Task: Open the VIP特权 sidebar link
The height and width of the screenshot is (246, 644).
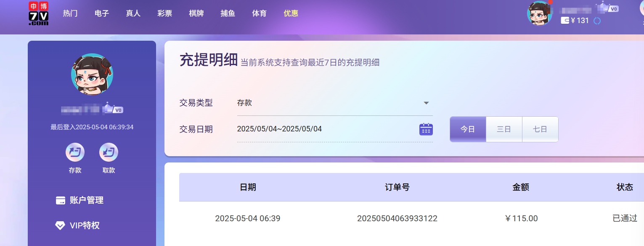Action: (x=84, y=225)
